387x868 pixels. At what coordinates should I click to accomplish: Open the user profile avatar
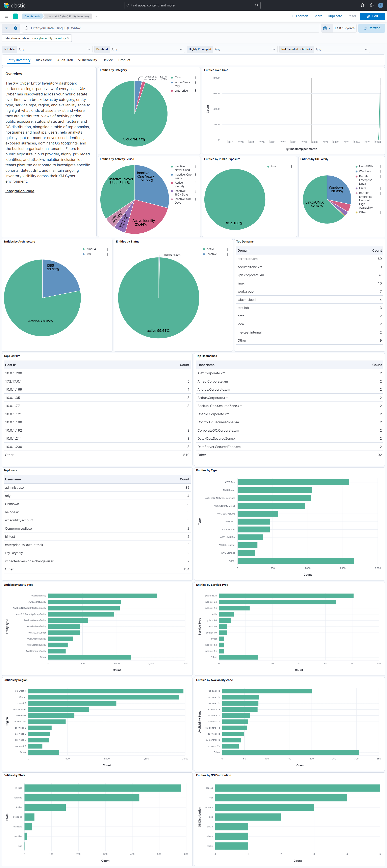pyautogui.click(x=381, y=5)
